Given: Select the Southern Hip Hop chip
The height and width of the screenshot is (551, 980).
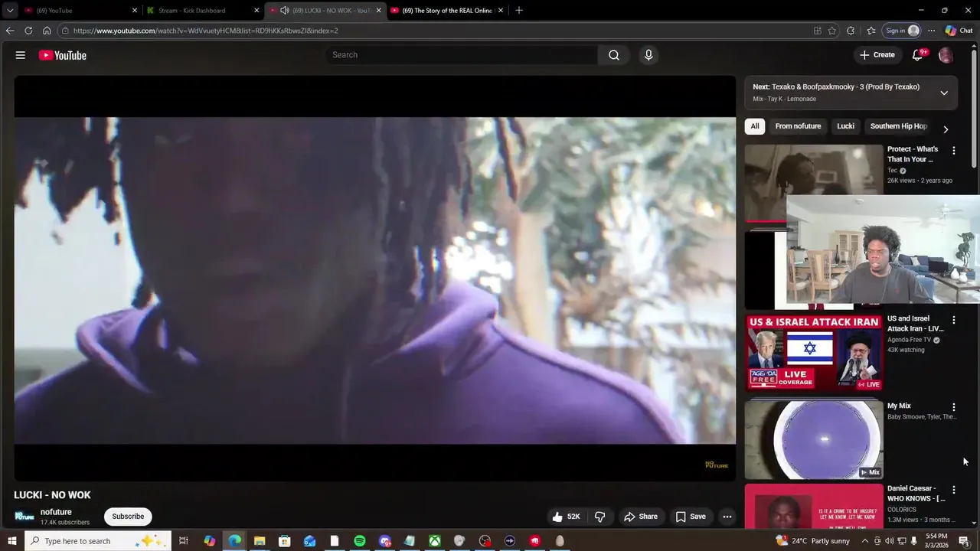Looking at the screenshot, I should tap(898, 126).
